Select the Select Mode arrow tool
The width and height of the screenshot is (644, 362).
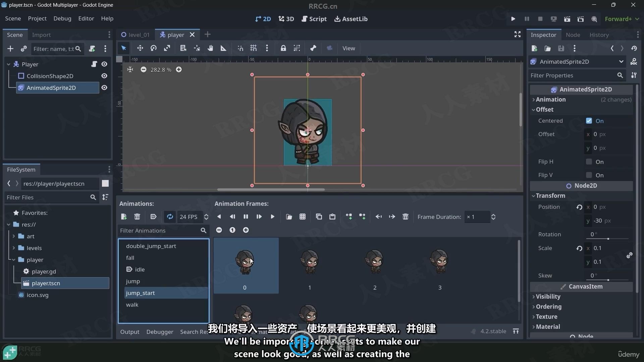tap(124, 48)
